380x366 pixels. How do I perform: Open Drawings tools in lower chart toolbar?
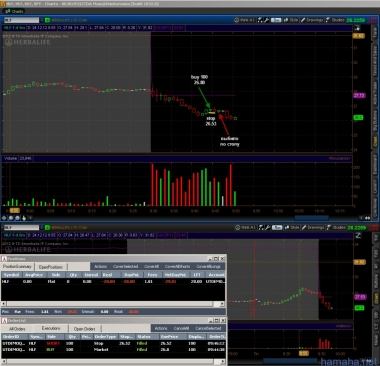pyautogui.click(x=313, y=227)
